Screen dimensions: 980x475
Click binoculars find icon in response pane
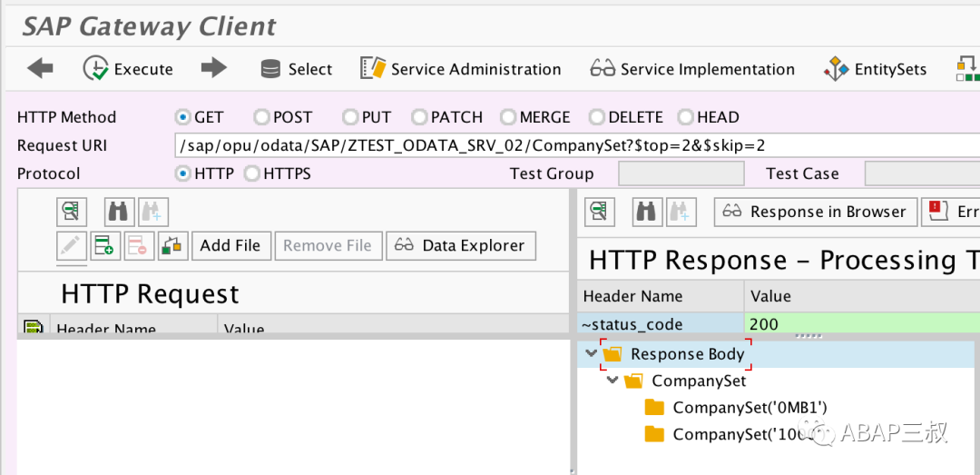pos(646,212)
